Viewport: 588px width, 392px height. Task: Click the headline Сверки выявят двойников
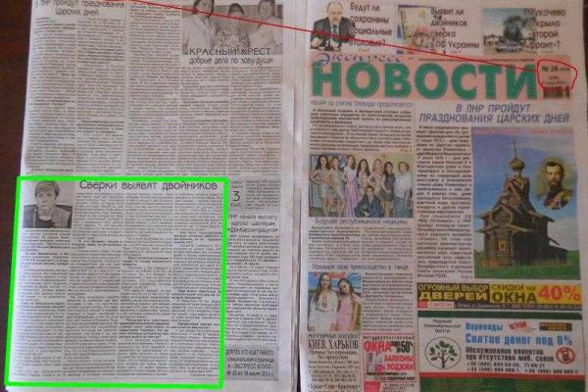148,185
